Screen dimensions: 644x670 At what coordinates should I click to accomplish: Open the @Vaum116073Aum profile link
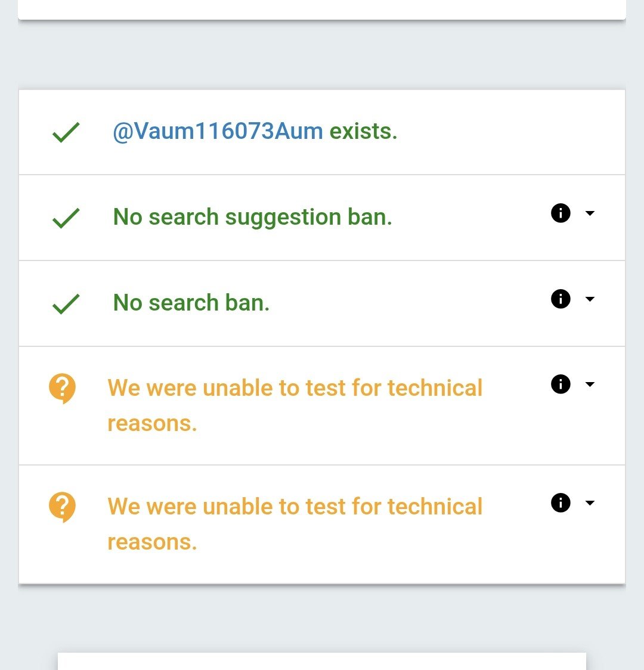tap(218, 131)
